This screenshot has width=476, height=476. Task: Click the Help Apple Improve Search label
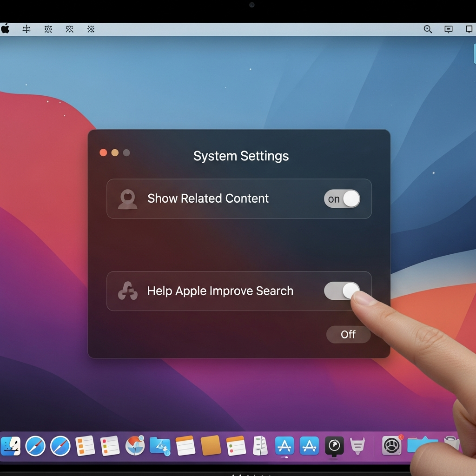click(x=220, y=291)
